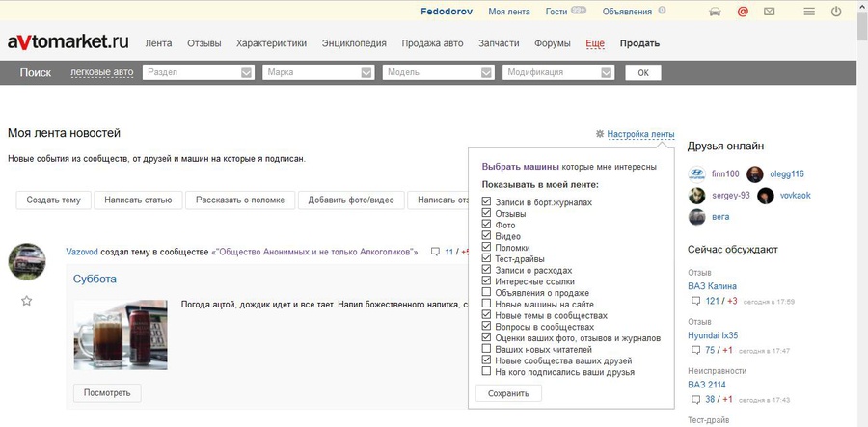Open Характеристики nav item
The width and height of the screenshot is (868, 427).
[271, 43]
